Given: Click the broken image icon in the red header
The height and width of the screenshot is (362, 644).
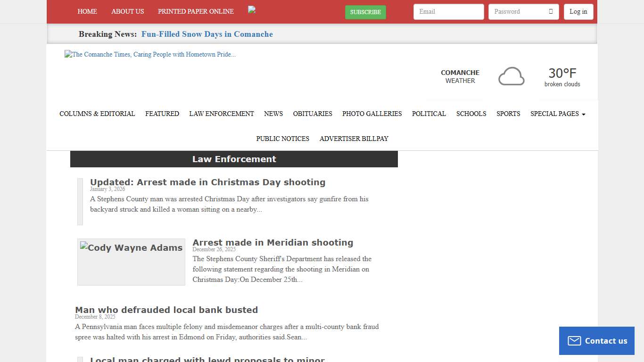Looking at the screenshot, I should click(x=252, y=10).
